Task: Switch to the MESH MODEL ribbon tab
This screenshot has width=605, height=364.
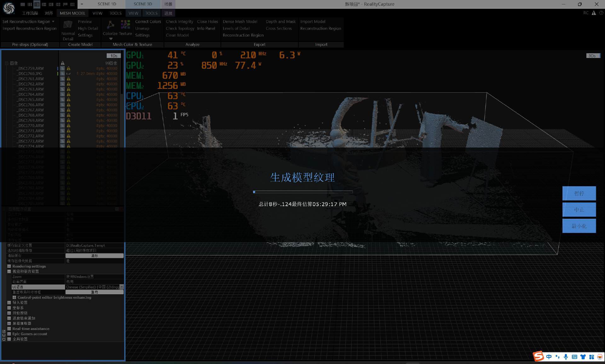Action: pos(72,13)
